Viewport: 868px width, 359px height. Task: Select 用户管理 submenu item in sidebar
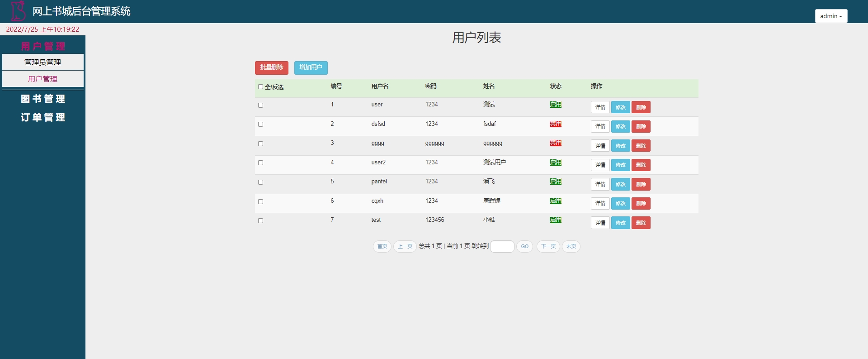(x=43, y=79)
